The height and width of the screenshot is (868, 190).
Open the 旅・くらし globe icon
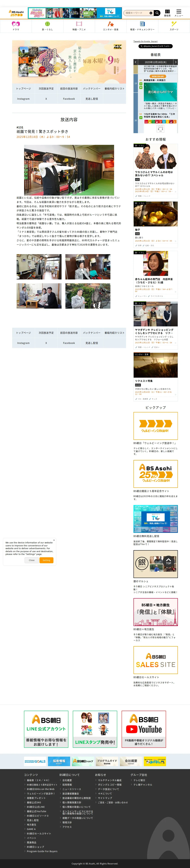[x=47, y=24]
